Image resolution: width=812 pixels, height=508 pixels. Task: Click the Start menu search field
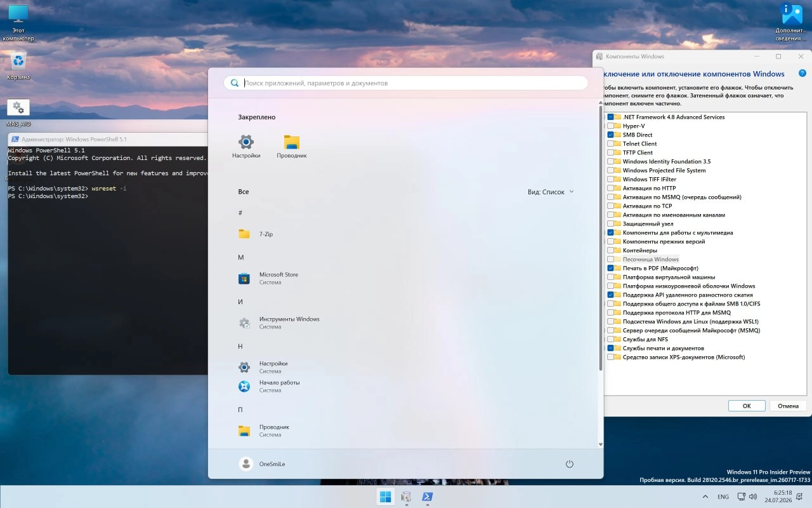(x=406, y=83)
